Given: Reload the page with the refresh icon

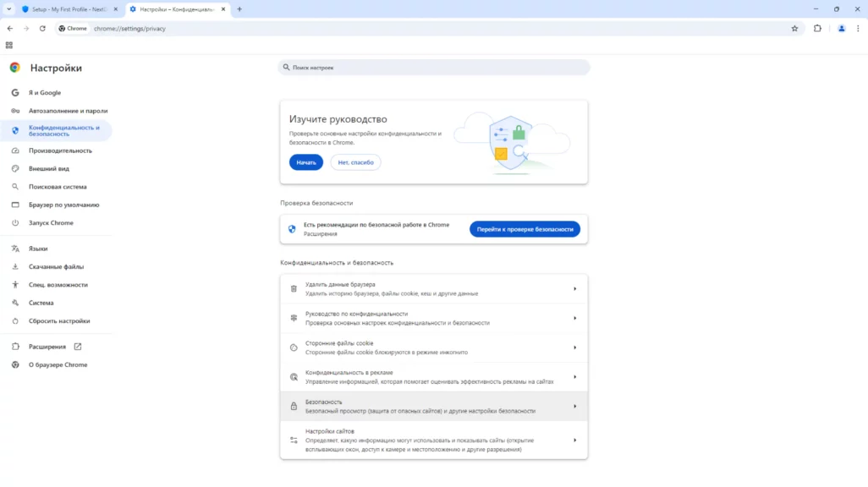Looking at the screenshot, I should 42,28.
